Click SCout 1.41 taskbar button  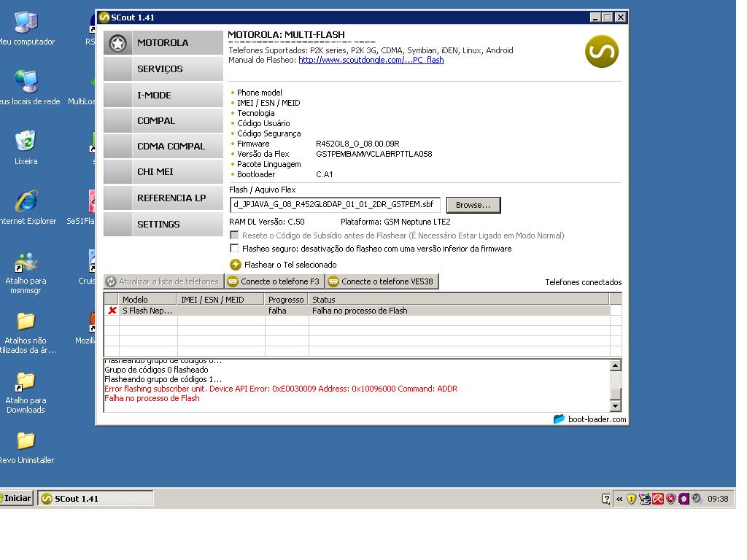pos(96,499)
